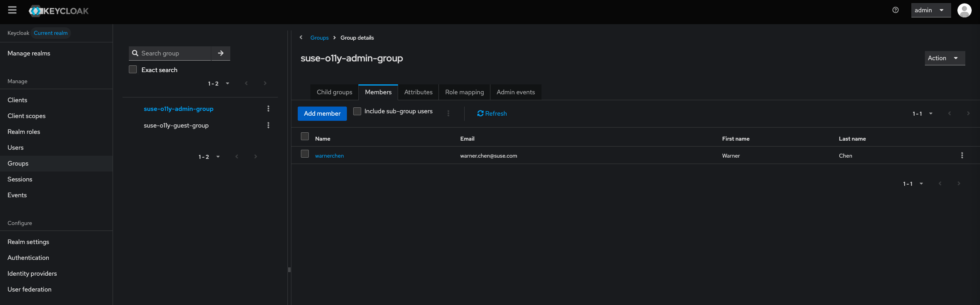
Task: Refresh the members list
Action: [x=492, y=114]
